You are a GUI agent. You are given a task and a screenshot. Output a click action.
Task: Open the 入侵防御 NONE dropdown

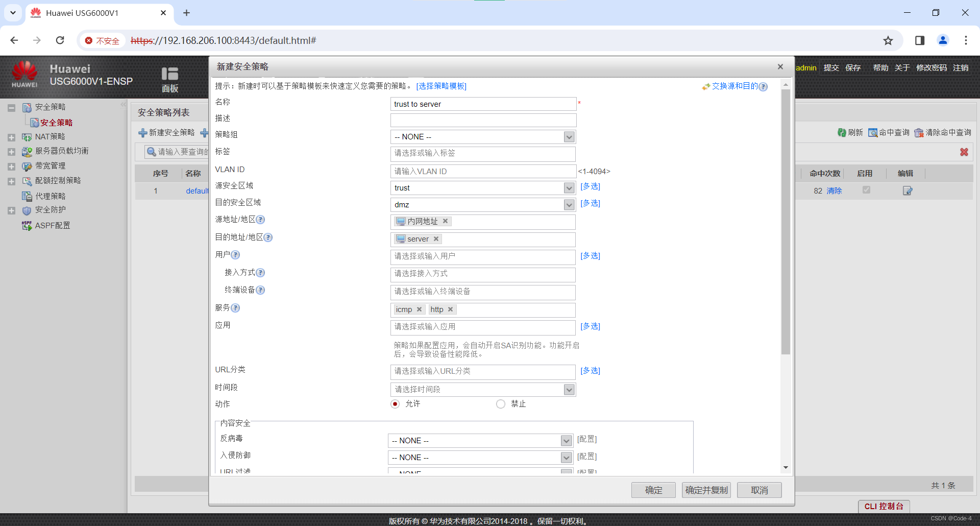click(566, 458)
